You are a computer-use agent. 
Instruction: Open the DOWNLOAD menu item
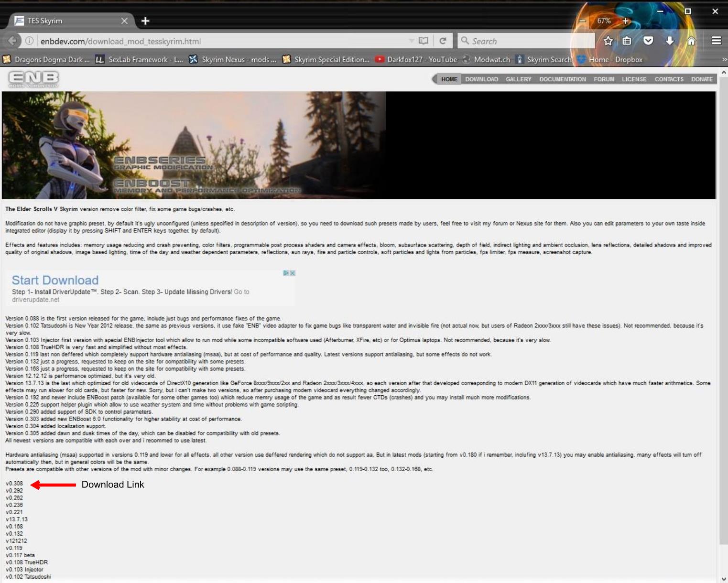pos(481,79)
